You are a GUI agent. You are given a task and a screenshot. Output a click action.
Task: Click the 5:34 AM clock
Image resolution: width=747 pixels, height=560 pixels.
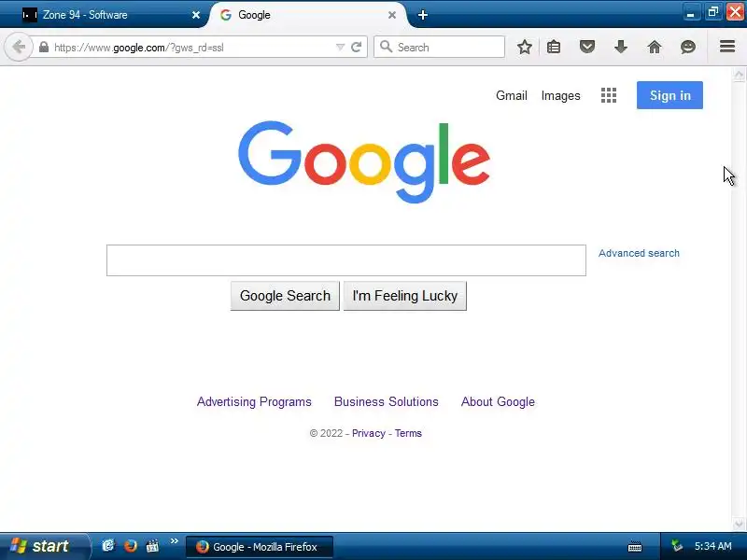712,546
